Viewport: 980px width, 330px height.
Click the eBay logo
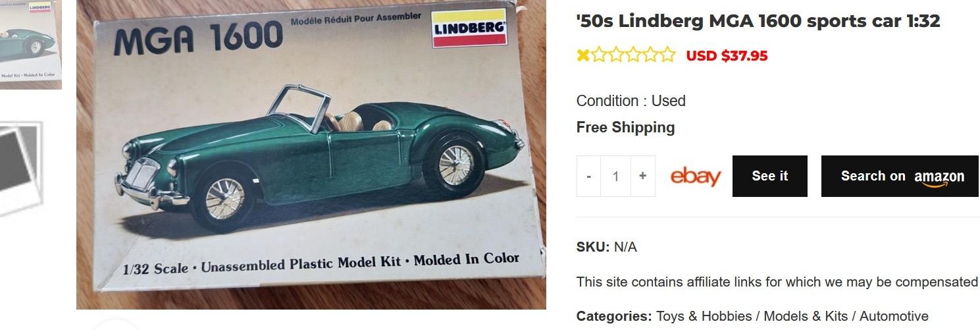(695, 177)
